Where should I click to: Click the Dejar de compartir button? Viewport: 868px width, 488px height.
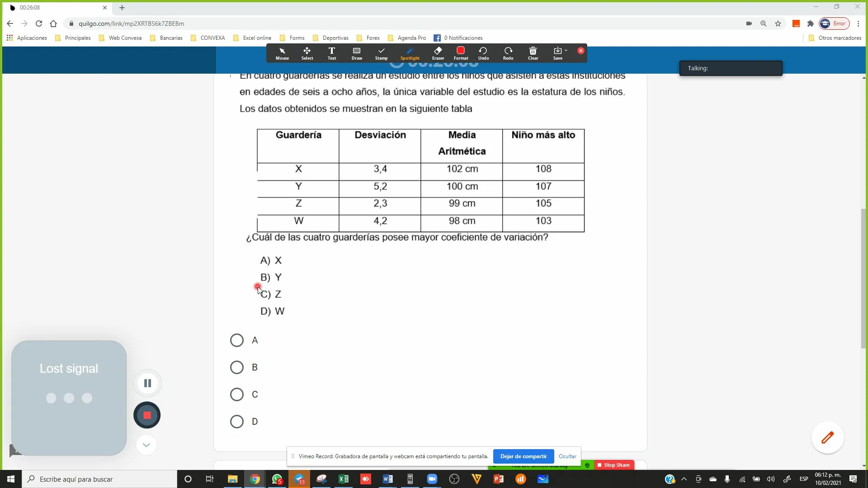coord(523,456)
